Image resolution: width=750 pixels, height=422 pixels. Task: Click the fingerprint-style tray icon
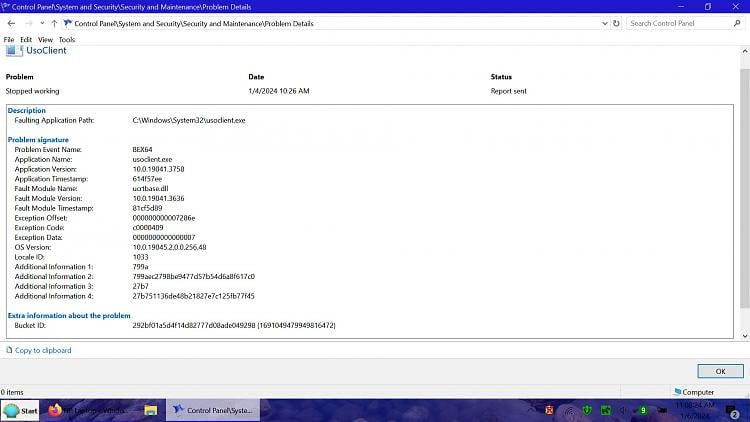569,410
